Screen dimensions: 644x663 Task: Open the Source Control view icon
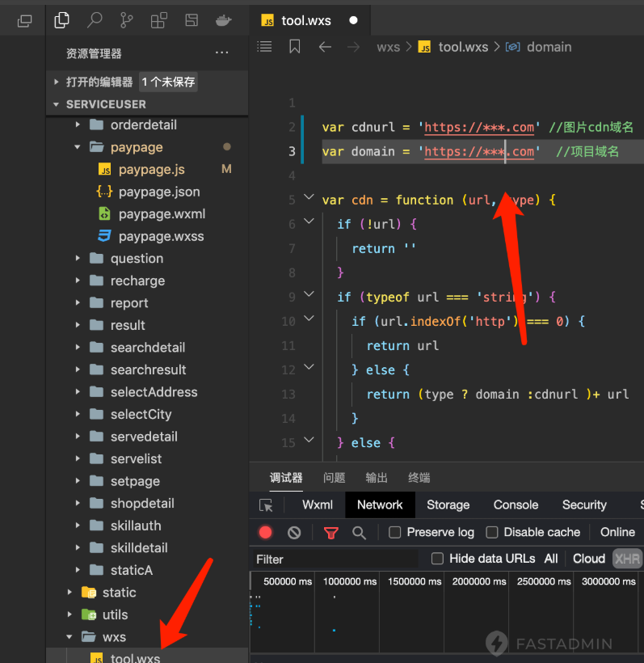(x=127, y=20)
